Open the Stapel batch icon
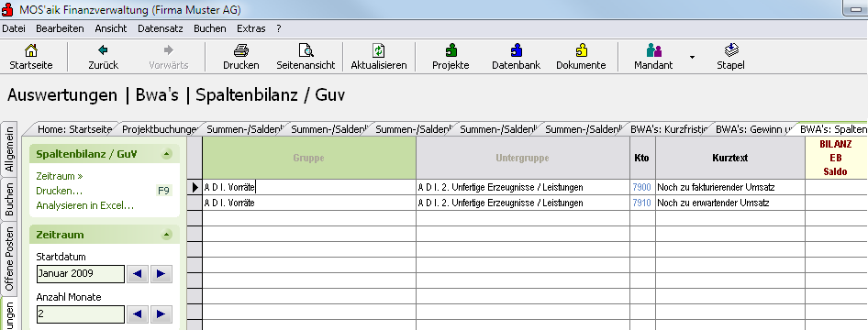The height and width of the screenshot is (330, 868). pos(730,50)
